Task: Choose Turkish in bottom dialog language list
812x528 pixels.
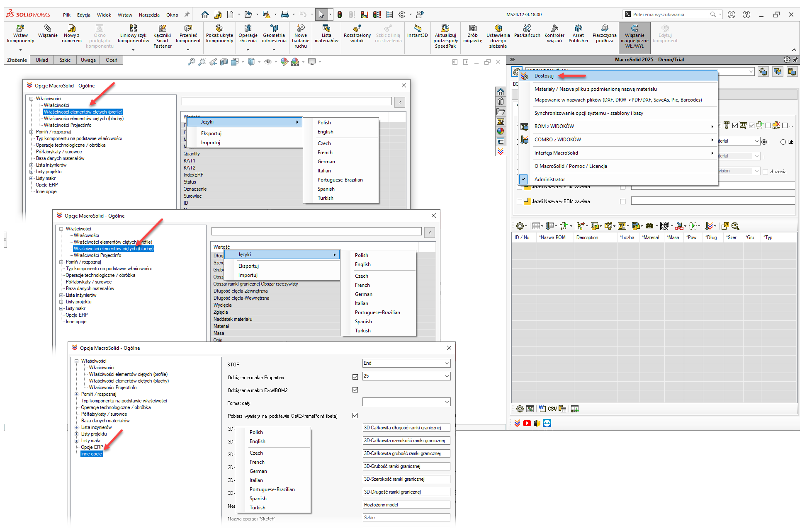Action: pyautogui.click(x=273, y=508)
